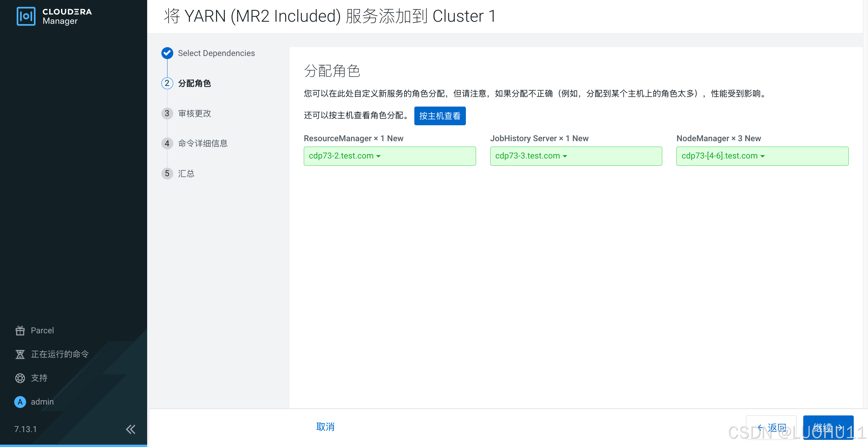868x447 pixels.
Task: Click the step 3 number circle
Action: coord(167,113)
